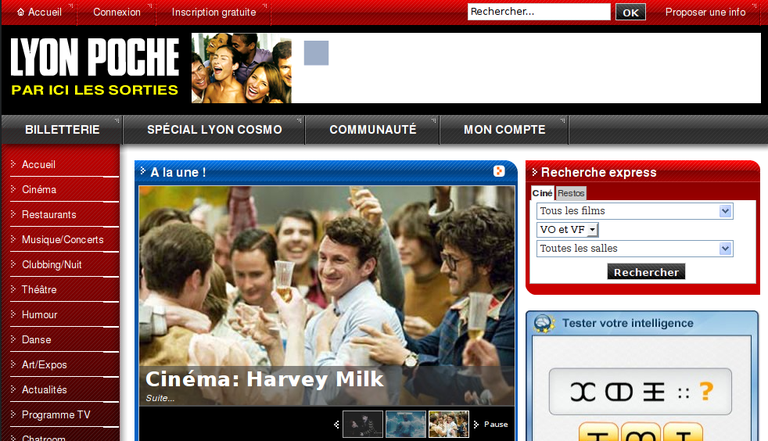
Task: Open the Connexion link
Action: [x=117, y=12]
